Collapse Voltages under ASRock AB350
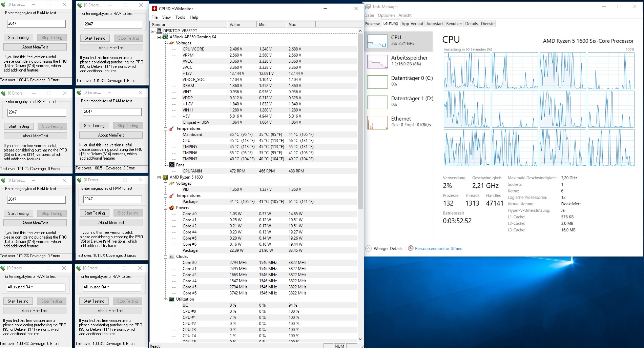644x348 pixels. point(166,43)
